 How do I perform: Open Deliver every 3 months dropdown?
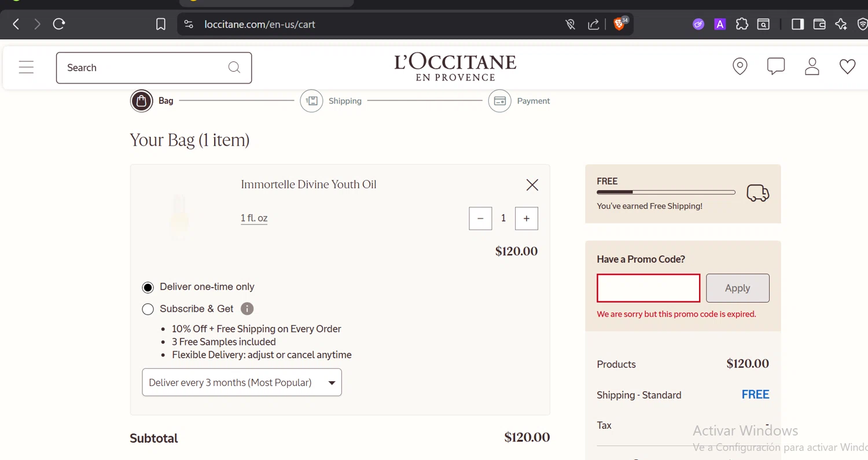[x=242, y=382]
